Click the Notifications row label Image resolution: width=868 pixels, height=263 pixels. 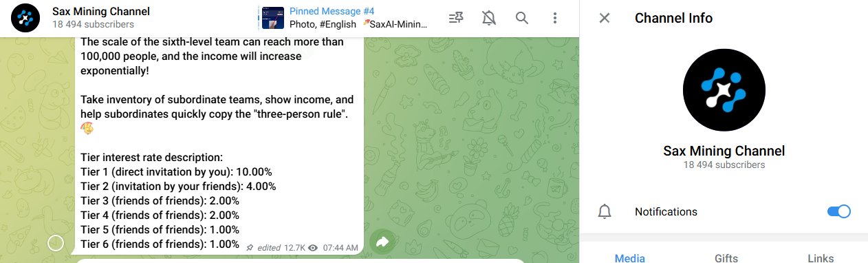[666, 212]
